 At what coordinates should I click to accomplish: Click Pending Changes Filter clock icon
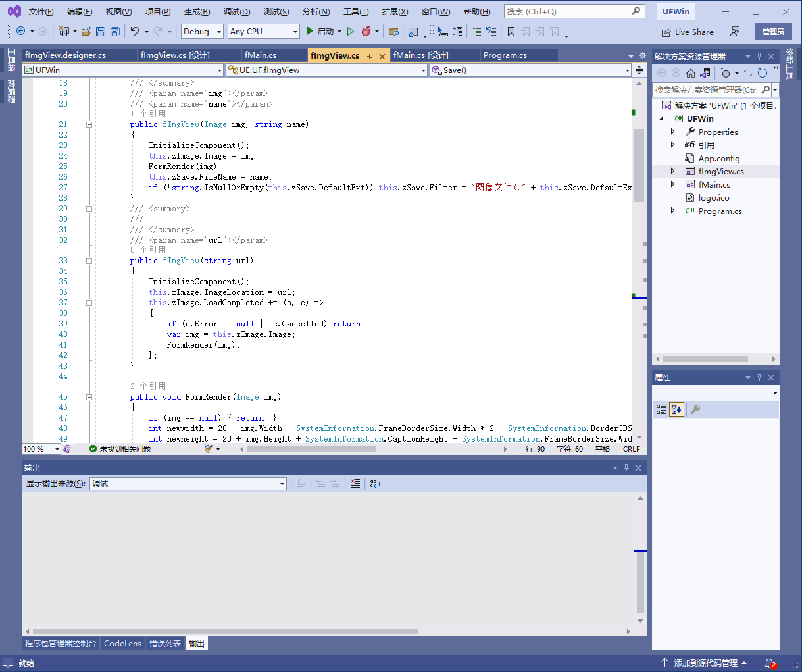tap(725, 73)
